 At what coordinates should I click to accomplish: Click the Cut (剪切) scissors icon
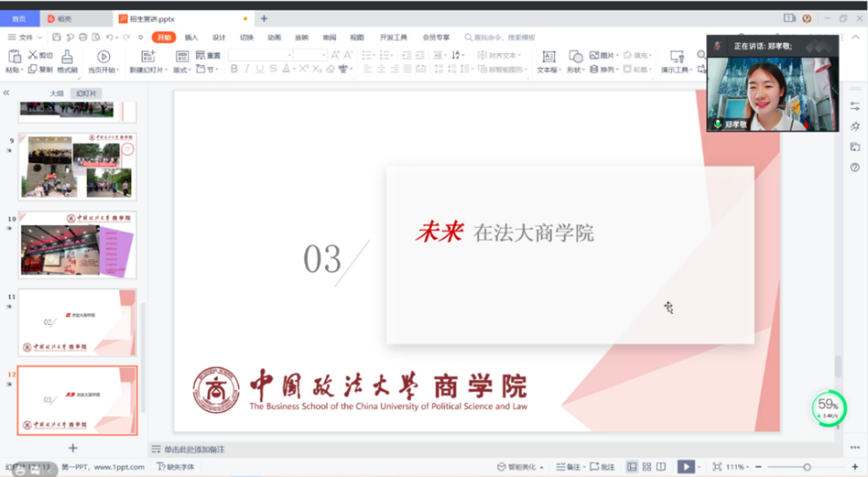pos(33,56)
